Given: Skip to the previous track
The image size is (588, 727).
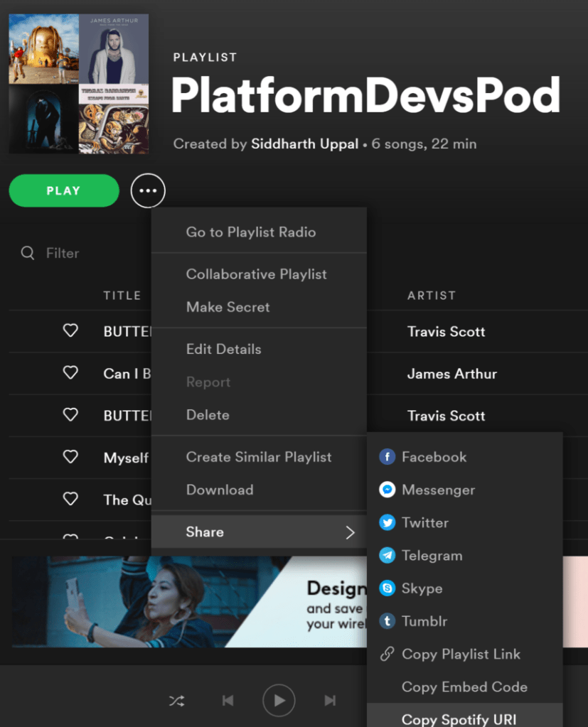Looking at the screenshot, I should click(228, 701).
